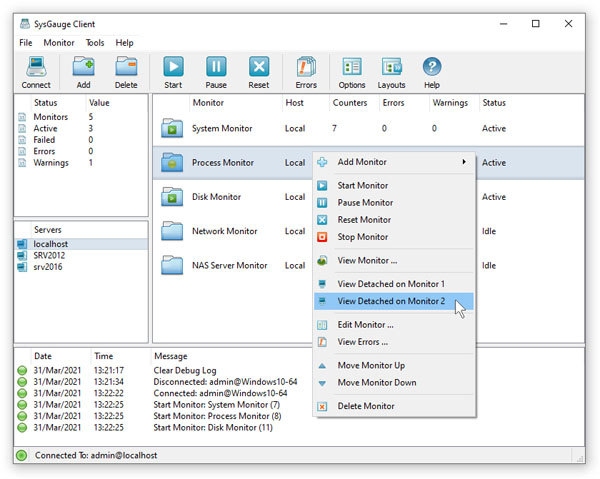Choose Reset Monitor from context menu
This screenshot has height=479, width=600.
pos(394,220)
